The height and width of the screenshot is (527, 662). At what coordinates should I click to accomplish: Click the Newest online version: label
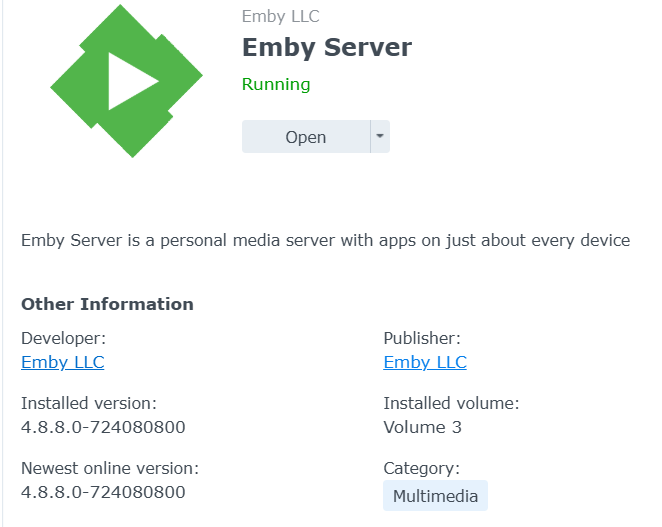point(110,468)
